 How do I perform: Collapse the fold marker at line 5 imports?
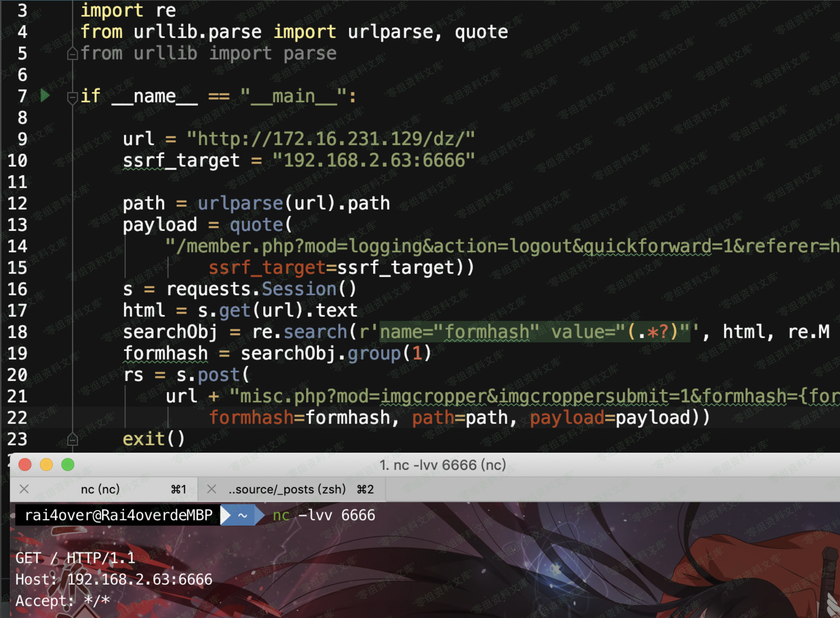coord(72,54)
